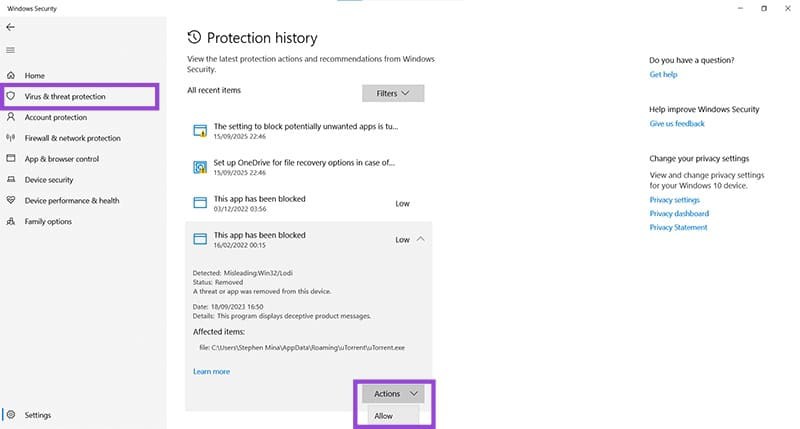Open the Learn more link

click(x=211, y=371)
